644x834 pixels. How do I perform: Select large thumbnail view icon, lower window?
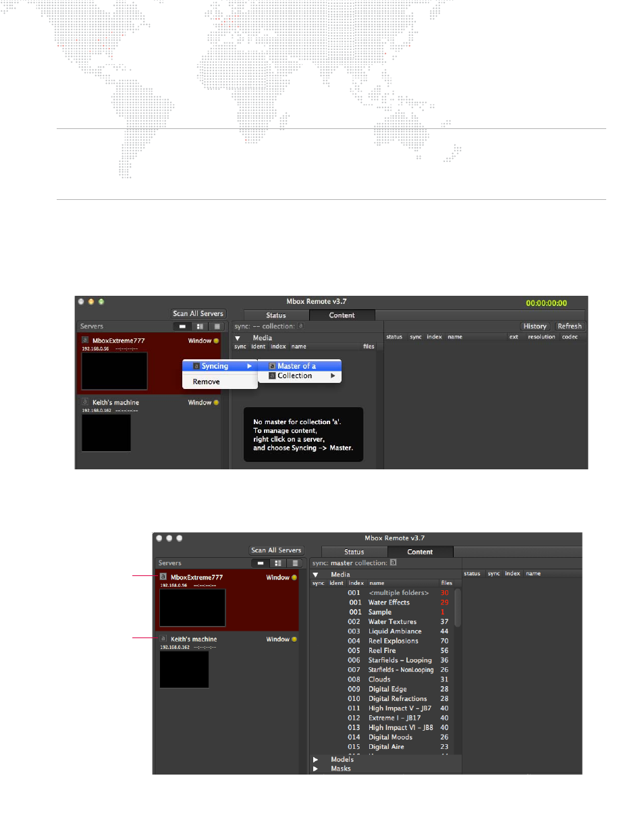coord(261,563)
